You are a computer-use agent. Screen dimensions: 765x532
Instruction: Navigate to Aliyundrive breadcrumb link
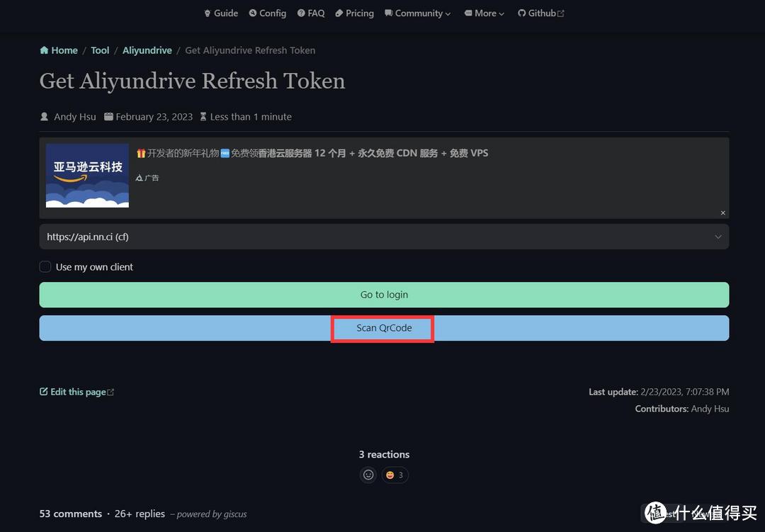[147, 50]
